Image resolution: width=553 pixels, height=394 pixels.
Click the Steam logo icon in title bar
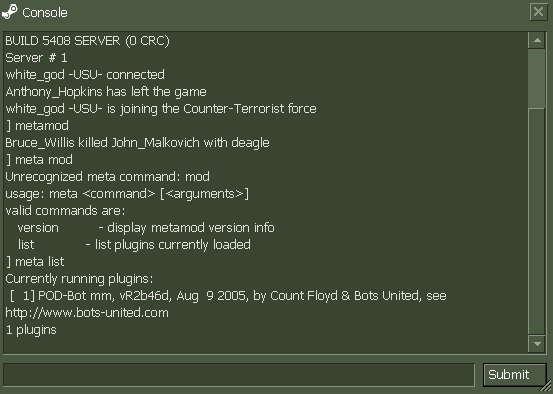[10, 12]
